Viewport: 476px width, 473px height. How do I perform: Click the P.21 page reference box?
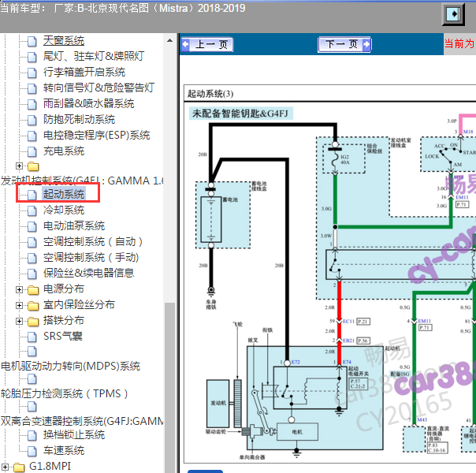pyautogui.click(x=363, y=322)
